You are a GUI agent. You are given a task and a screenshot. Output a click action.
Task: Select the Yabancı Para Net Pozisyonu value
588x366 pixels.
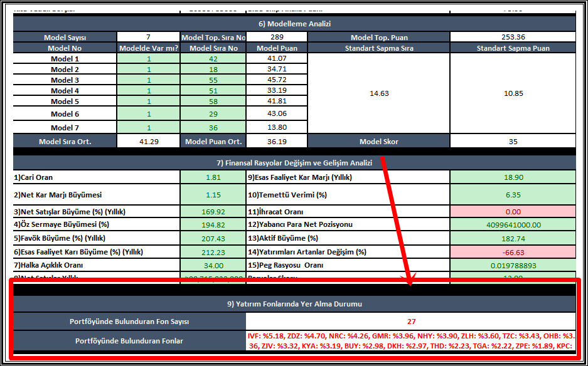[513, 224]
